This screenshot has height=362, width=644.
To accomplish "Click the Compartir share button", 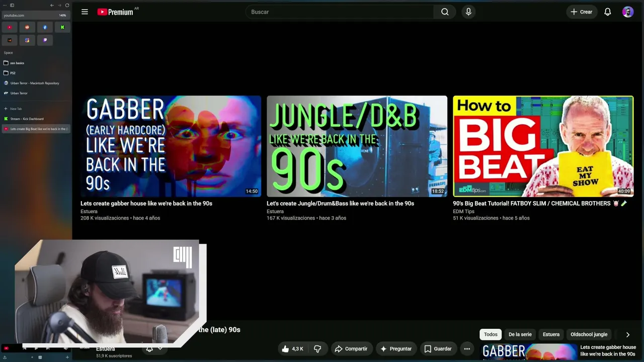I will 351,348.
